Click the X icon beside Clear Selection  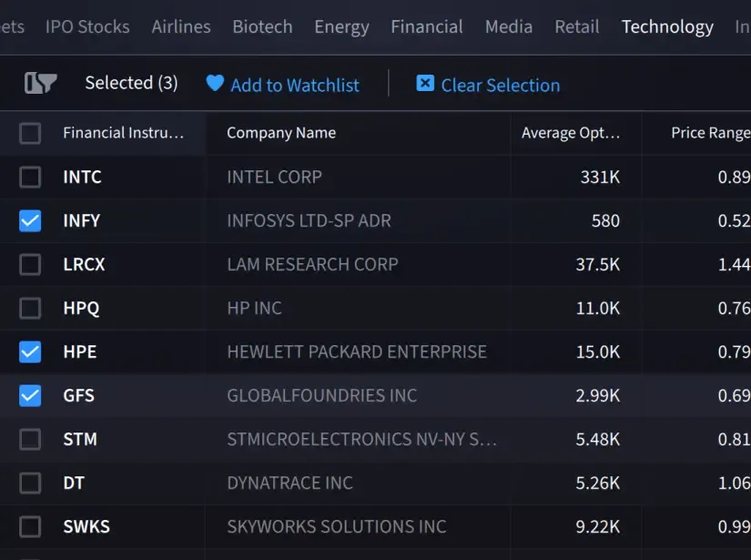(424, 84)
